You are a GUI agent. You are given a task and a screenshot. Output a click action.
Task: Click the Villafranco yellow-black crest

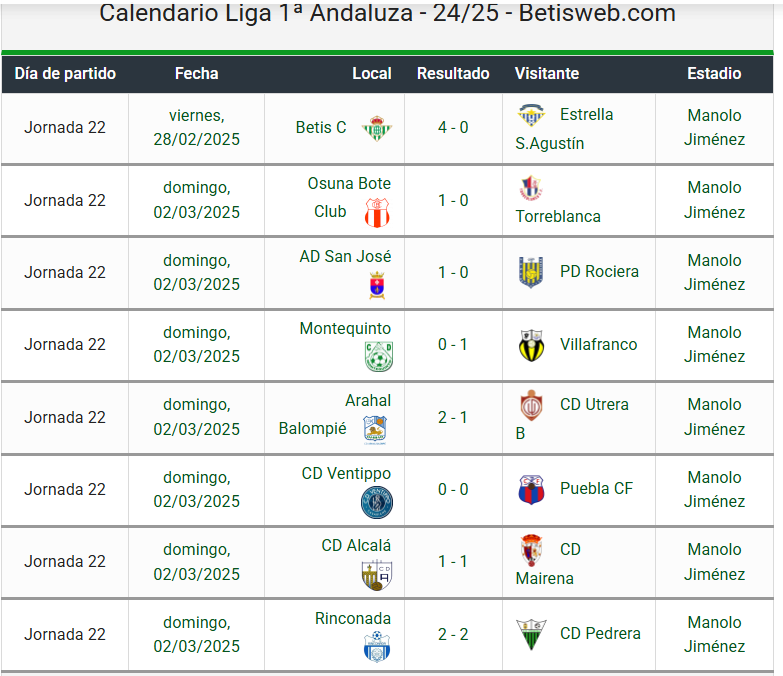pos(531,345)
